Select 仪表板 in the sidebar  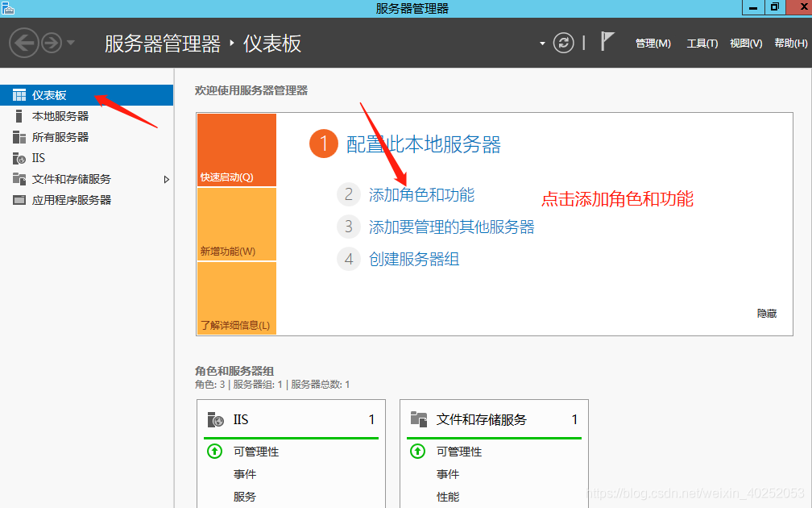pos(86,95)
